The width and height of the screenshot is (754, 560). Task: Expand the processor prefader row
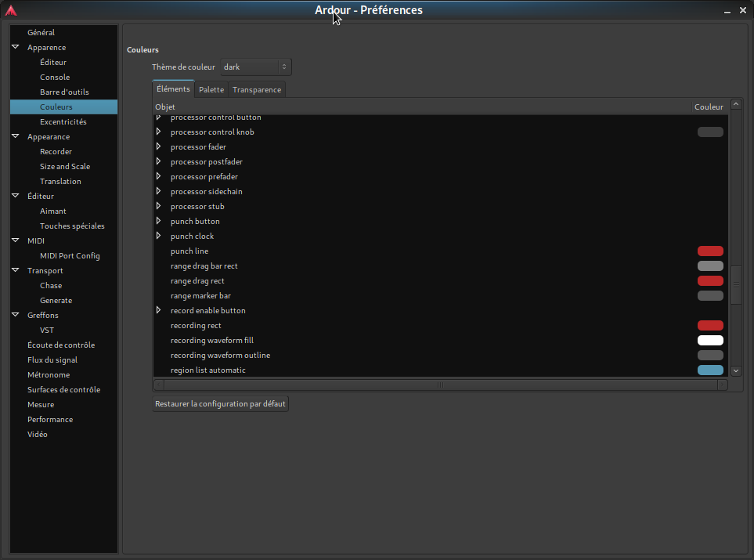[158, 176]
